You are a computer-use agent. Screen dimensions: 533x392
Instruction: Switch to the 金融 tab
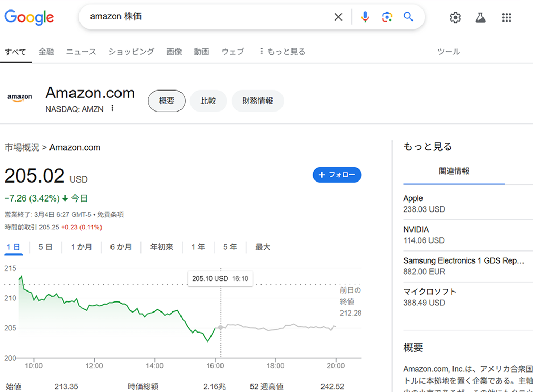point(46,52)
